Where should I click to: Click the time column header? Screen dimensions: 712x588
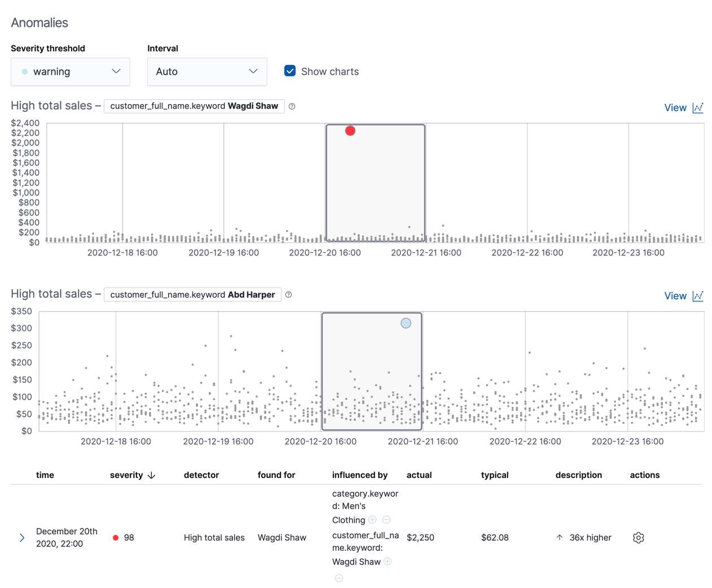pyautogui.click(x=45, y=475)
